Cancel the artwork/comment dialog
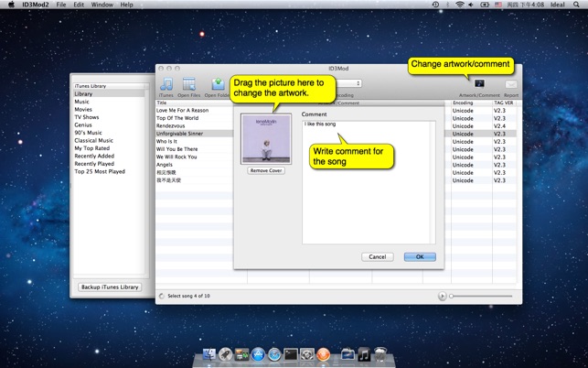588x368 pixels. coord(378,257)
